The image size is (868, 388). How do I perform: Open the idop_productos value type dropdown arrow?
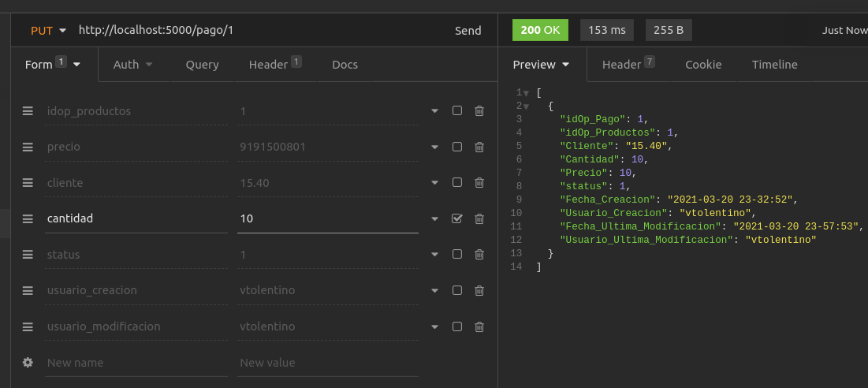434,111
